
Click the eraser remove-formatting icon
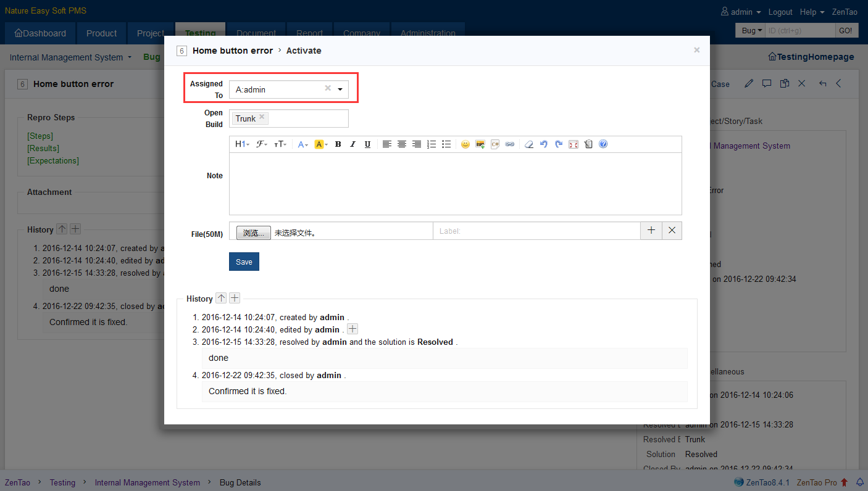click(x=528, y=144)
